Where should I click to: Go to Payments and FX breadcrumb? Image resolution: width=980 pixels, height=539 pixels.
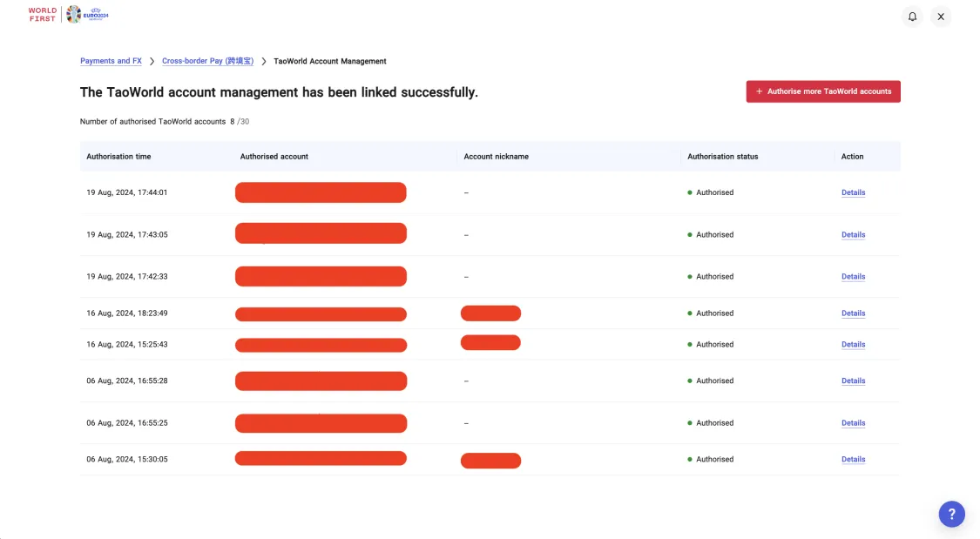point(111,61)
